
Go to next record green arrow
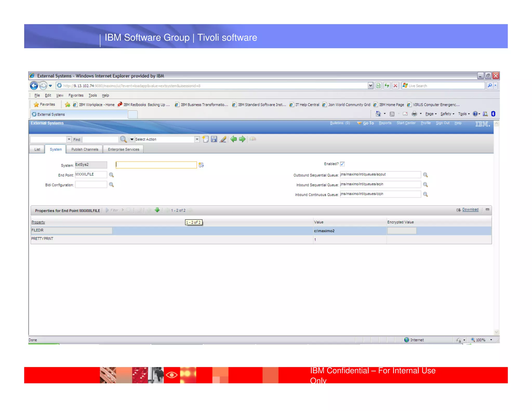242,139
